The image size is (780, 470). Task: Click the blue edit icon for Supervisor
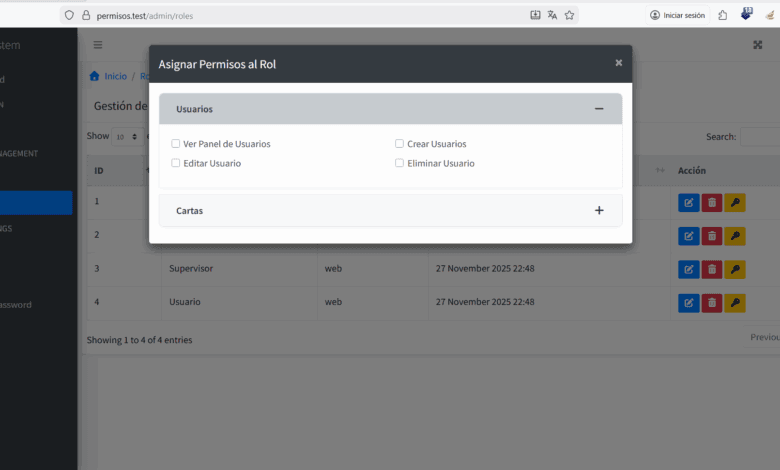click(689, 269)
